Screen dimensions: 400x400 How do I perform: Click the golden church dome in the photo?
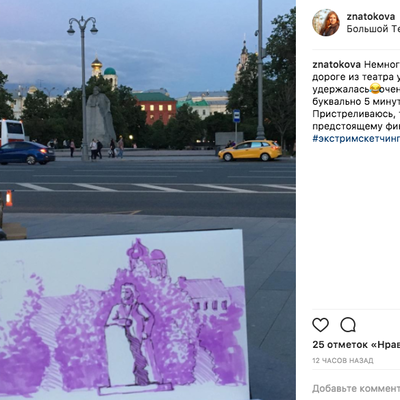tap(97, 63)
